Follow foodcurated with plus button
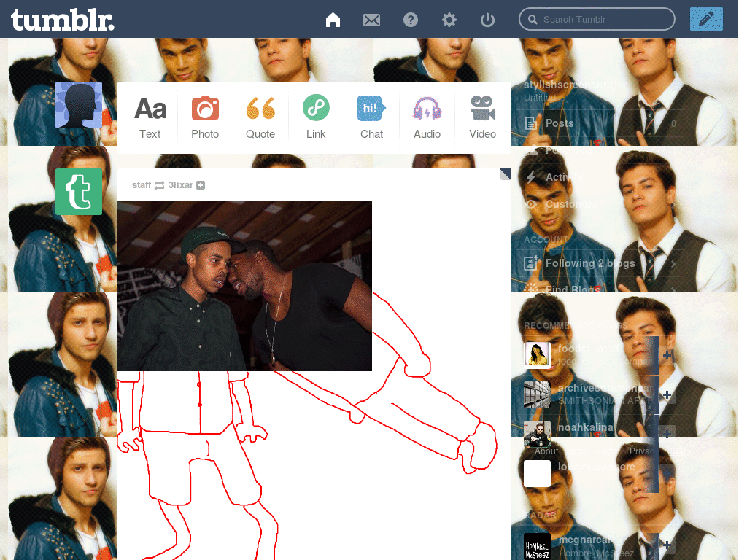Image resolution: width=747 pixels, height=560 pixels. (667, 355)
